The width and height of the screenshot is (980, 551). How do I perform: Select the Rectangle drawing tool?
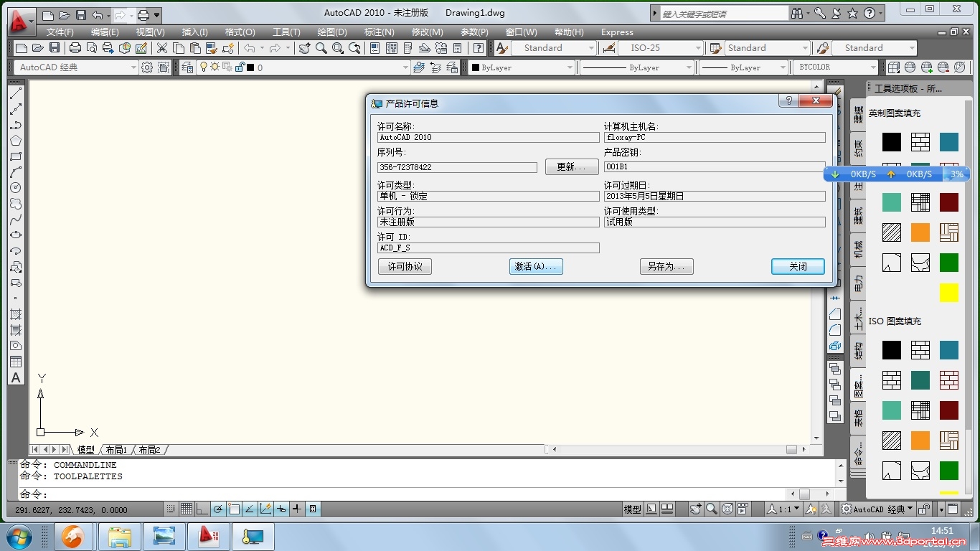(x=16, y=156)
